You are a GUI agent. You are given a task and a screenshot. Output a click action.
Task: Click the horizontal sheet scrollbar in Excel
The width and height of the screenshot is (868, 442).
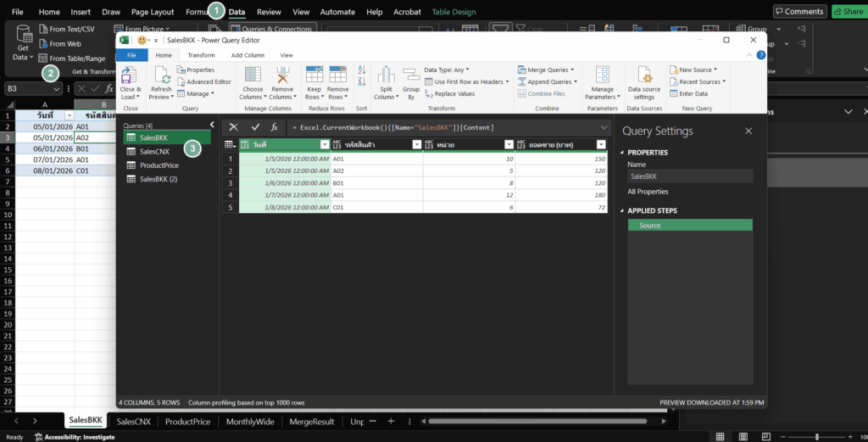pos(537,422)
